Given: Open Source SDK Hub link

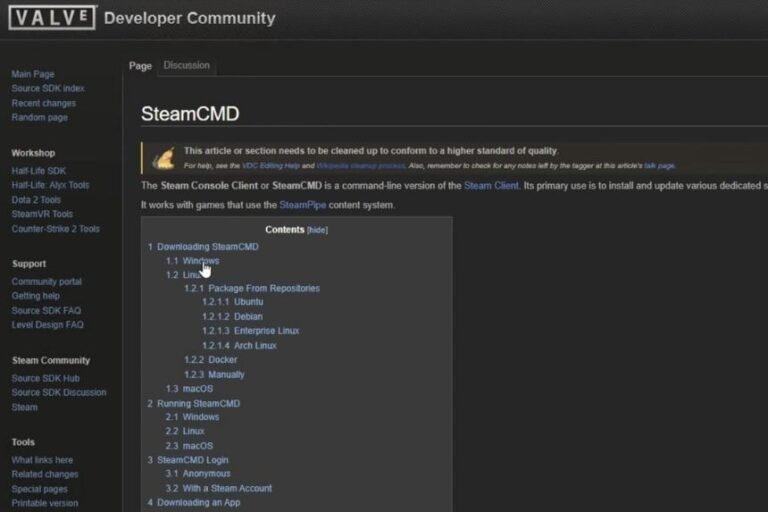Looking at the screenshot, I should pos(45,378).
